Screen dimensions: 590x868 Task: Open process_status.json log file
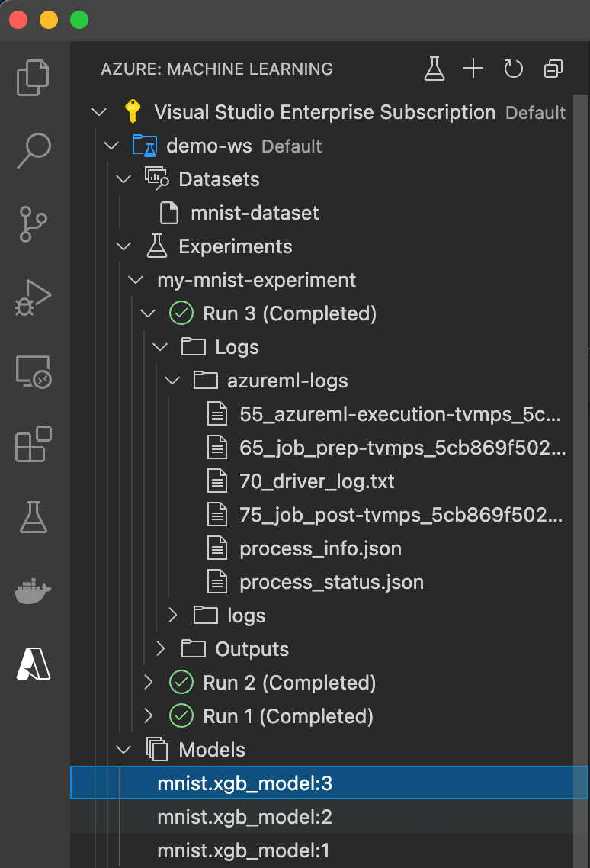coord(332,583)
